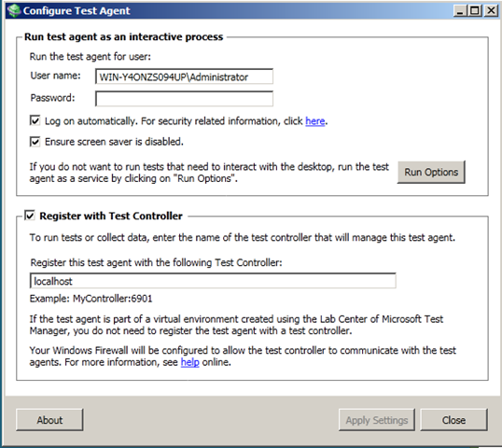
Task: Maximize the Configure Test Agent dialog
Action: pos(475,11)
